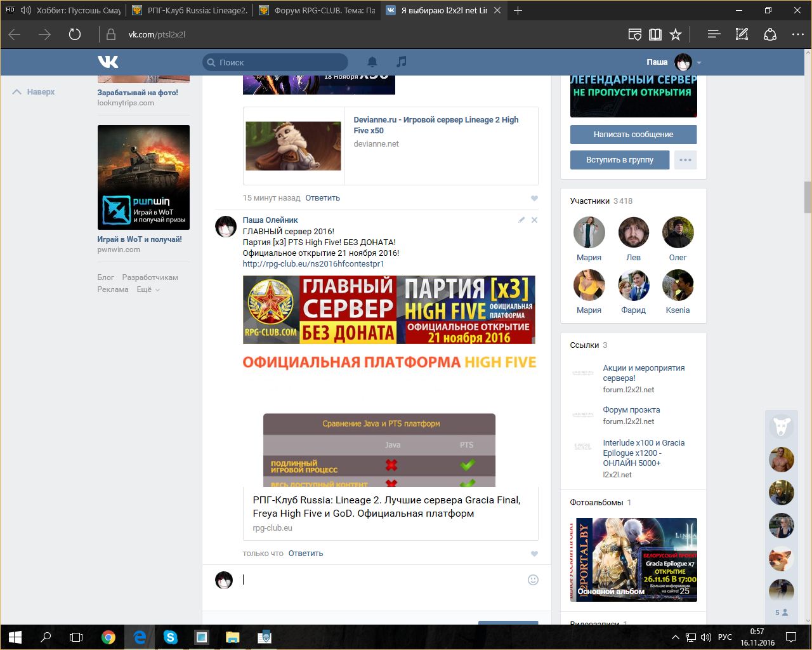Open group more actions button
This screenshot has width=812, height=650.
(x=685, y=160)
